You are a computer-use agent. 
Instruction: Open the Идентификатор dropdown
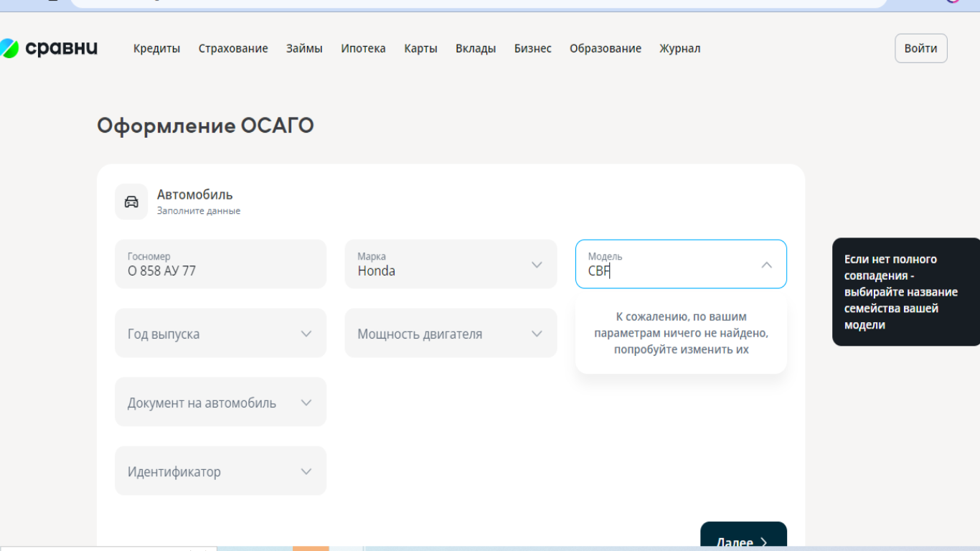pos(220,471)
